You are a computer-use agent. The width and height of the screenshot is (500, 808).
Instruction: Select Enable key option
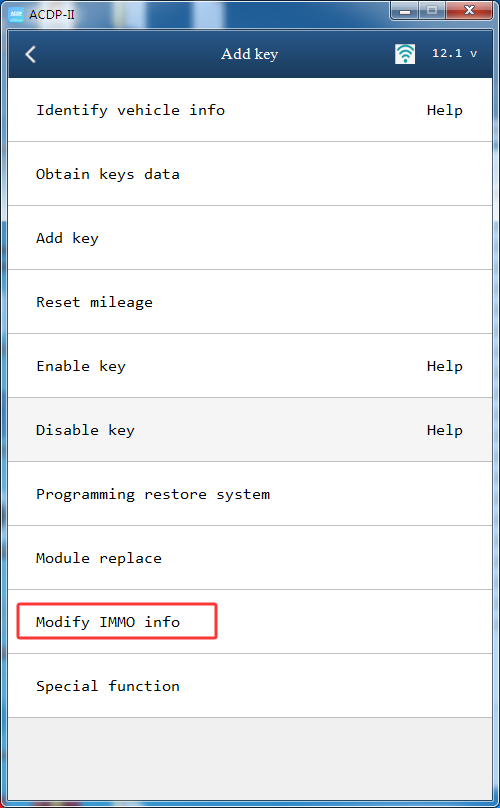tap(250, 365)
